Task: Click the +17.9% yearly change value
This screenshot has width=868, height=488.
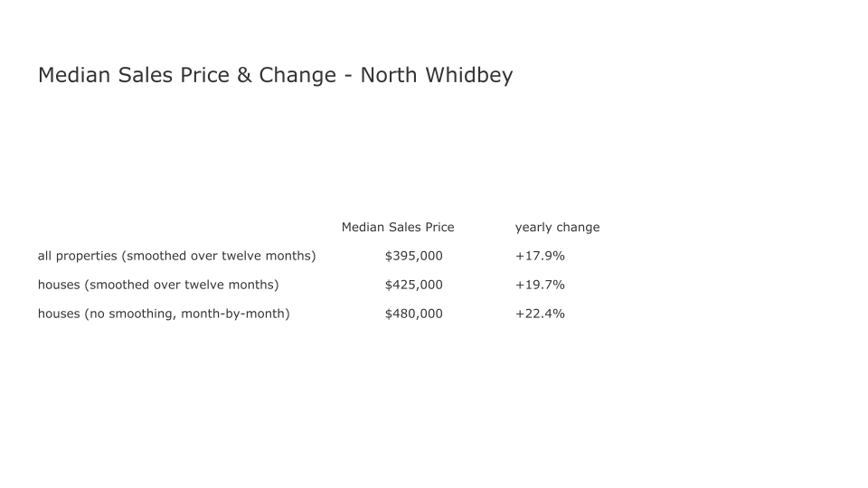Action: (x=540, y=256)
